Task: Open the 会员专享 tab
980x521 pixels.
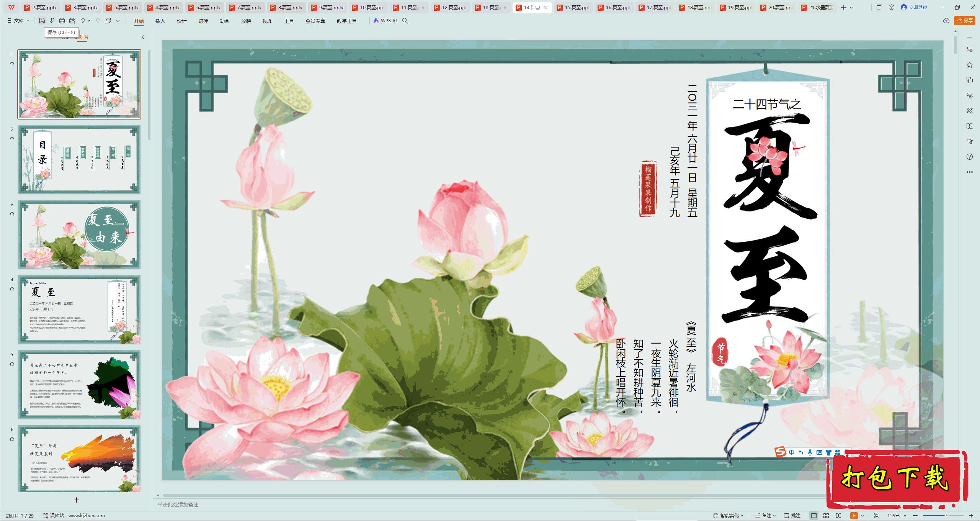Action: (x=315, y=21)
